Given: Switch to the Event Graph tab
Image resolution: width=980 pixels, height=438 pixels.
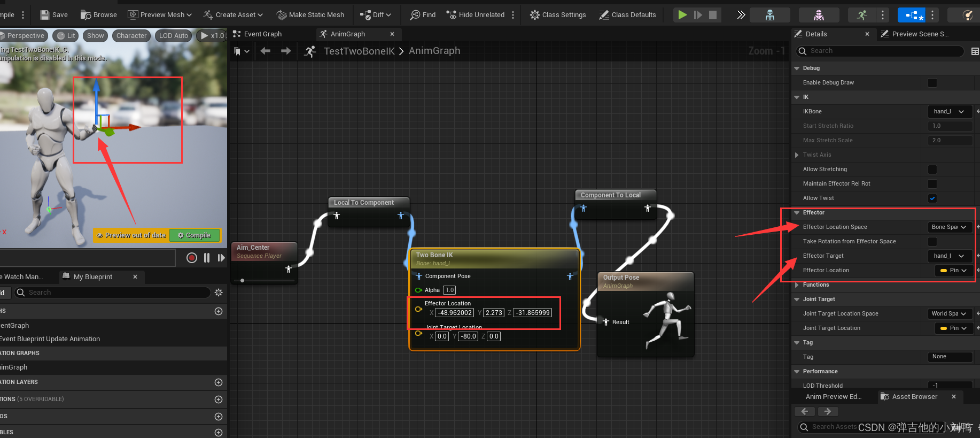Looking at the screenshot, I should pyautogui.click(x=262, y=34).
